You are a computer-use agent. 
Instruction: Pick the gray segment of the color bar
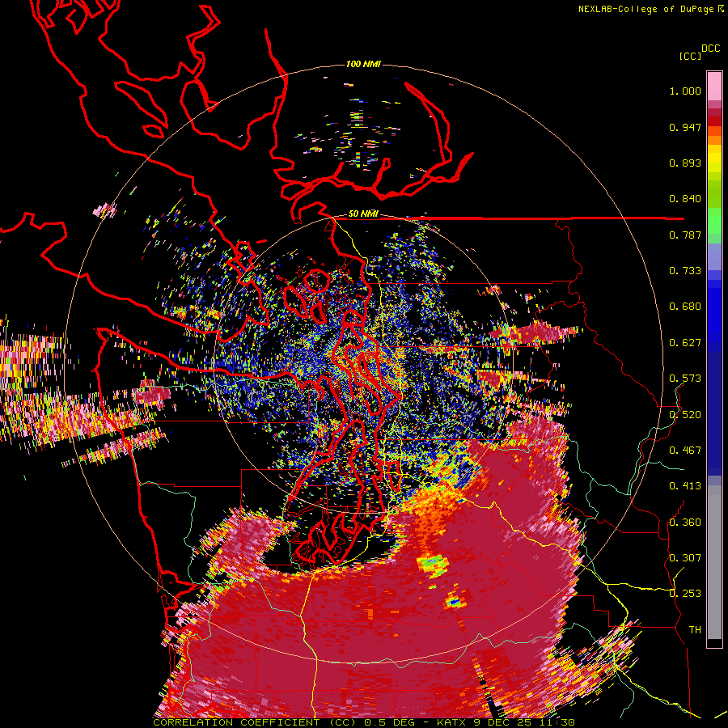click(714, 562)
